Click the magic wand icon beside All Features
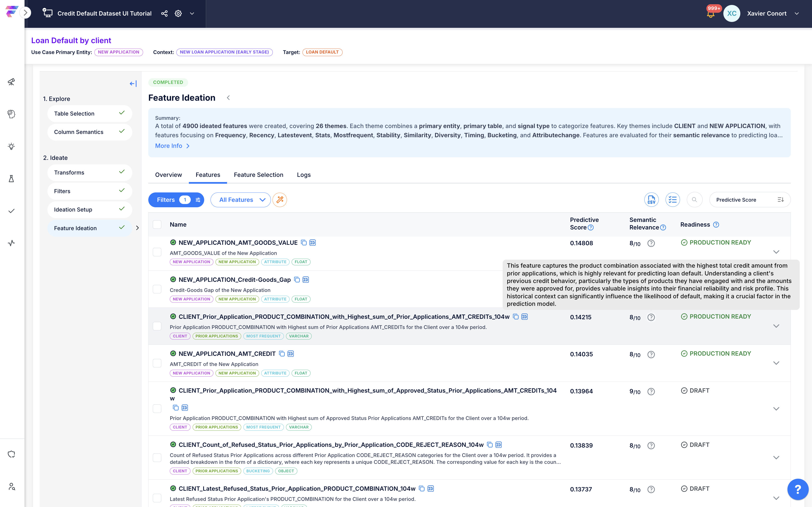This screenshot has width=812, height=507. point(280,199)
